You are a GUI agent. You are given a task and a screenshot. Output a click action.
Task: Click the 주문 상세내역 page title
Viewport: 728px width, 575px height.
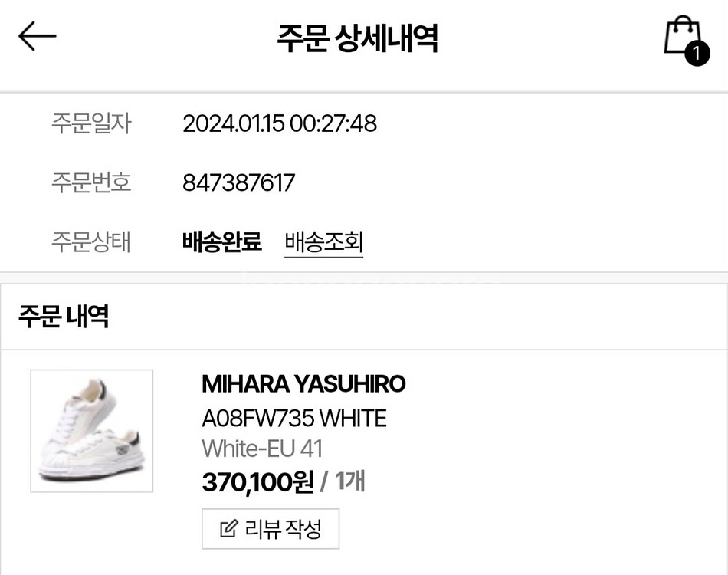click(358, 38)
